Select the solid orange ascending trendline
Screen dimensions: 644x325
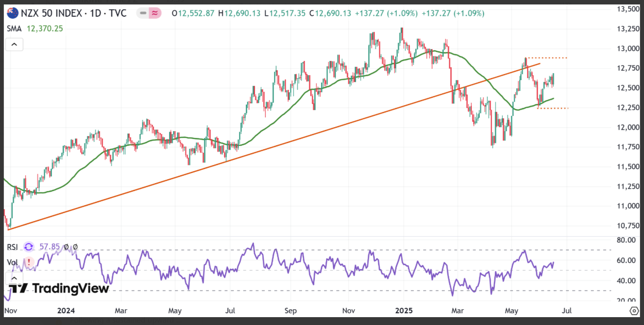pos(275,146)
